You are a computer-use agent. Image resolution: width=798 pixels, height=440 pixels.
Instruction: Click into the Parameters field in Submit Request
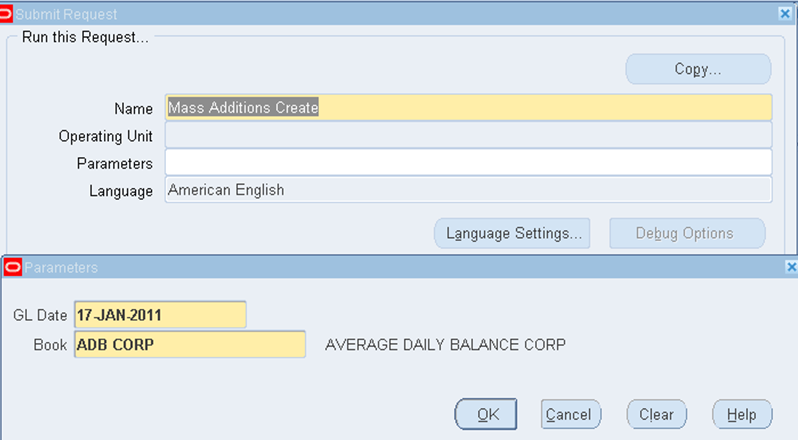[x=468, y=162]
